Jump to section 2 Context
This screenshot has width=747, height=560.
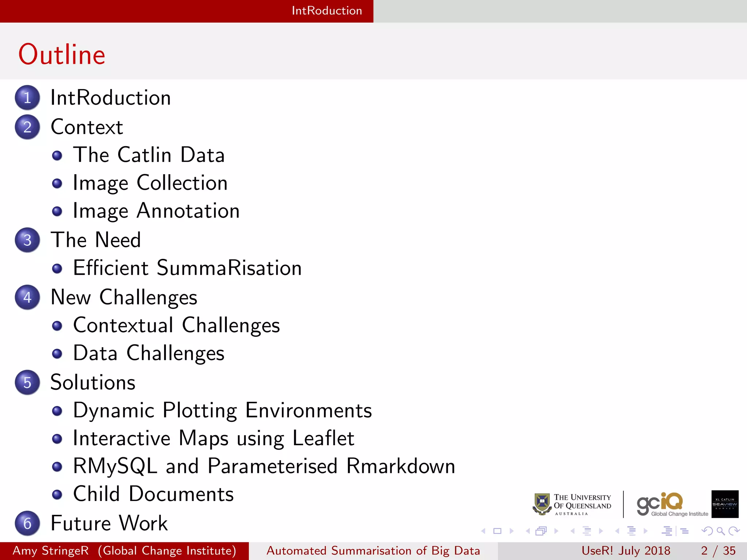coord(87,127)
